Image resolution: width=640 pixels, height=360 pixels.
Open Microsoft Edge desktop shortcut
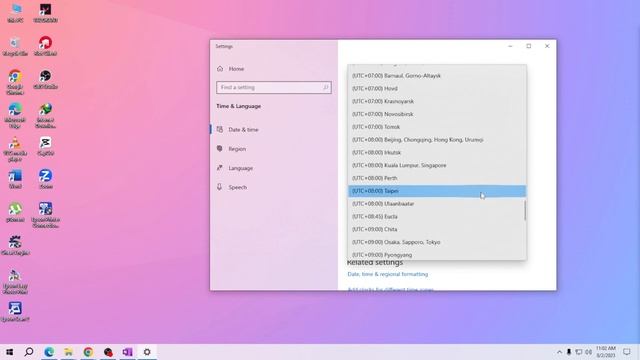point(16,116)
